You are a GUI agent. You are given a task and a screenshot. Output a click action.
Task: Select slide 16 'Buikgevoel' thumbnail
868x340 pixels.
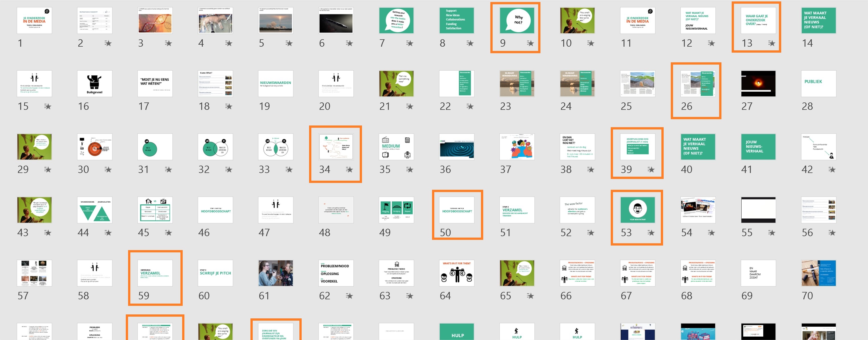(x=95, y=84)
